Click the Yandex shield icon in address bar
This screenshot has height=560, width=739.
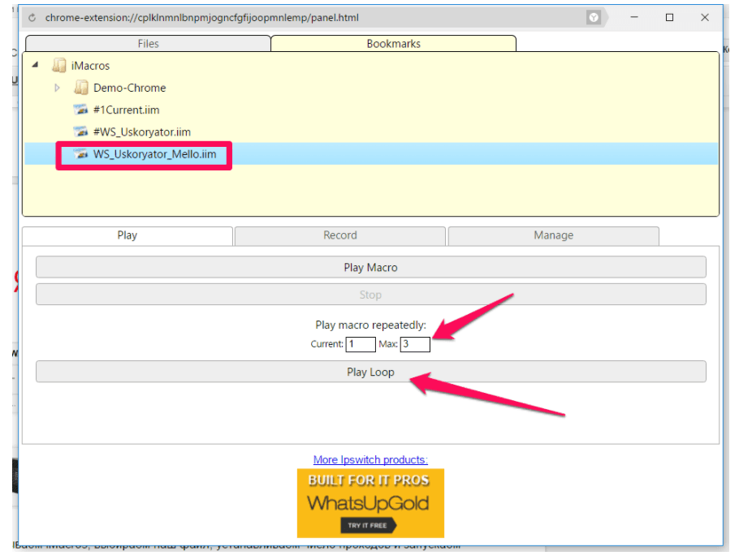[x=594, y=17]
